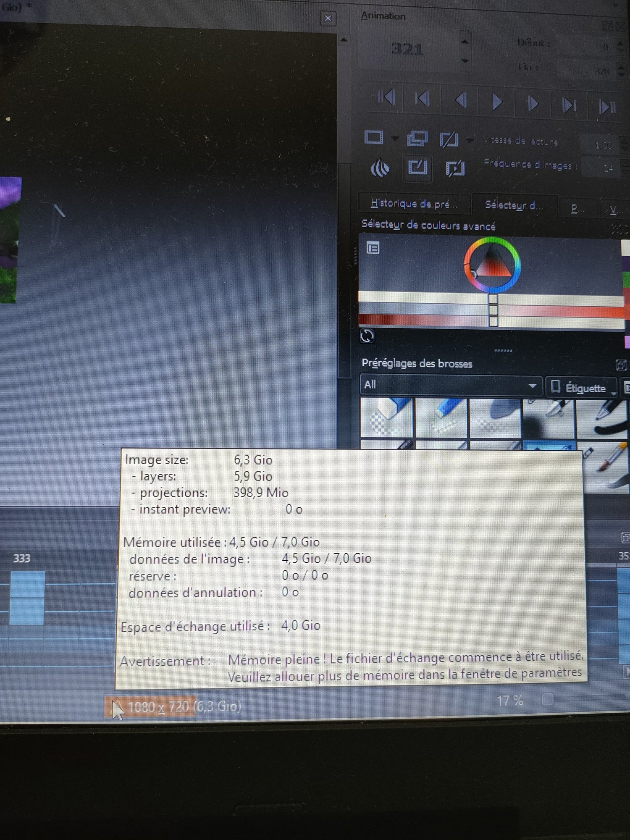The image size is (630, 840).
Task: Jump to the first animation frame
Action: [386, 98]
